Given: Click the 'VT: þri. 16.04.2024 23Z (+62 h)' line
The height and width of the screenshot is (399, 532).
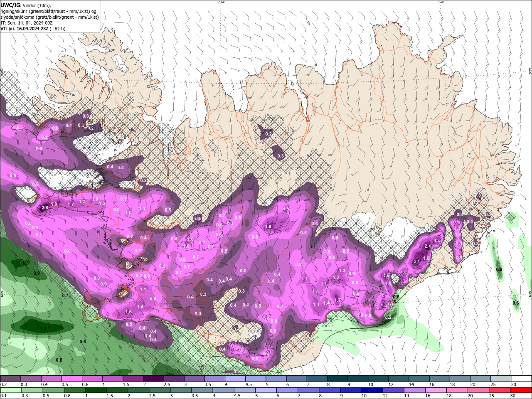Looking at the screenshot, I should [x=33, y=29].
